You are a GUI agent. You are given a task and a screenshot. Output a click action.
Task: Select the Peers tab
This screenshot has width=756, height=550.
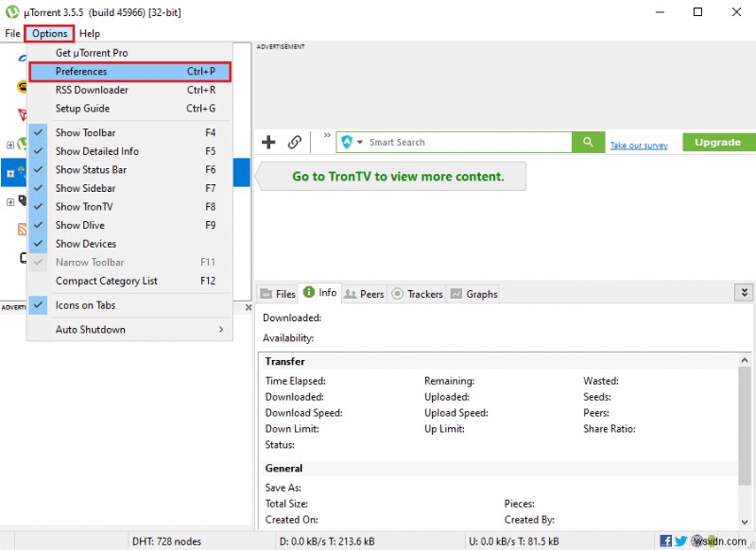tap(364, 294)
